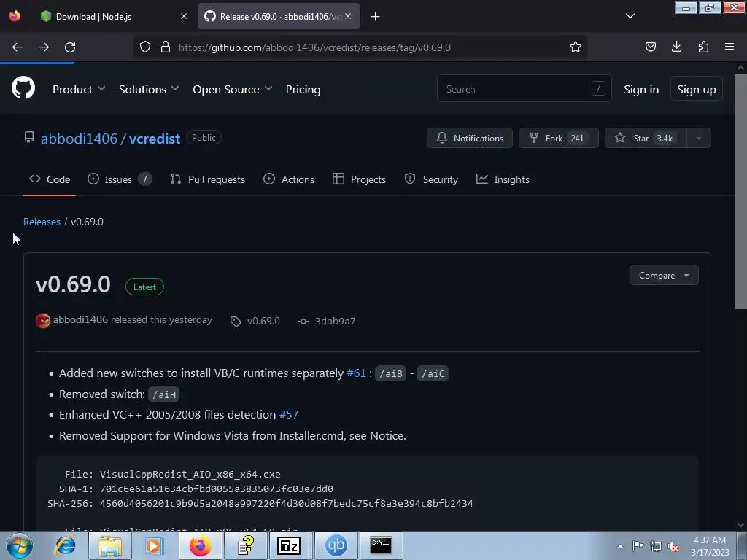This screenshot has width=747, height=560.
Task: Open the Security tab
Action: tap(431, 179)
